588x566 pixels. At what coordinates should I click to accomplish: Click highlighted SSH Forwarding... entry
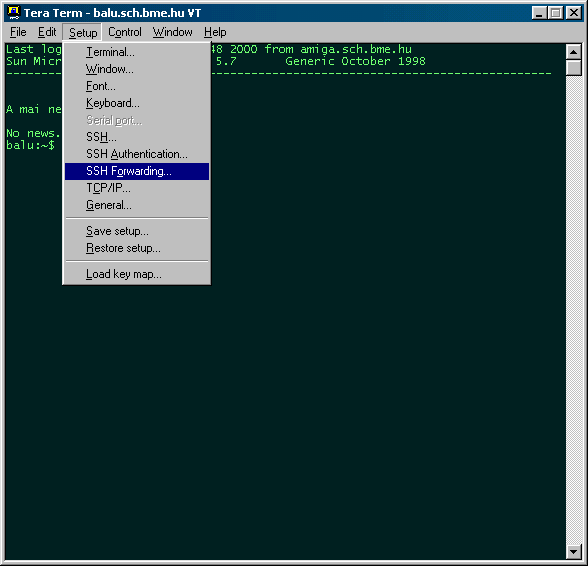point(137,171)
